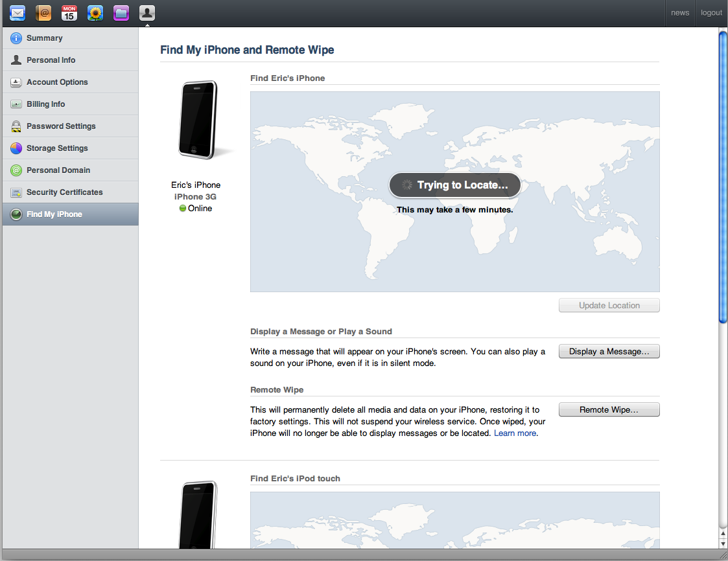Switch to Password Settings
The image size is (728, 561).
[x=71, y=126]
